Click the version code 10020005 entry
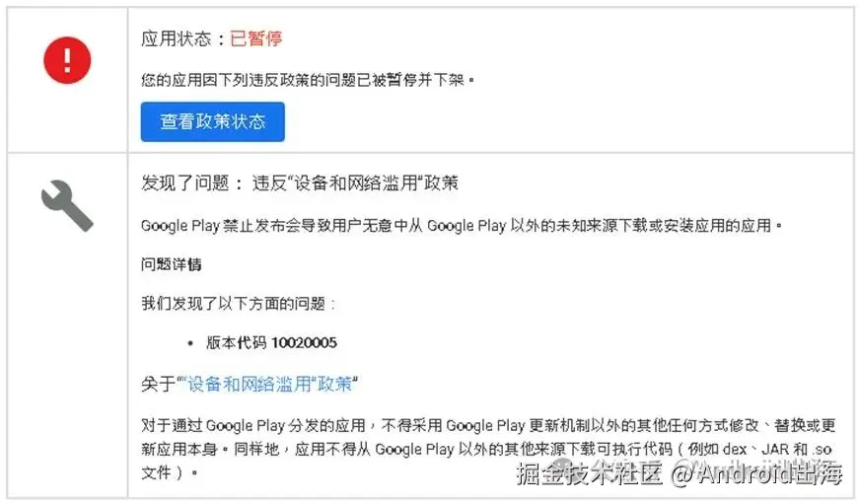Screen dimensions: 859x504 (304, 343)
